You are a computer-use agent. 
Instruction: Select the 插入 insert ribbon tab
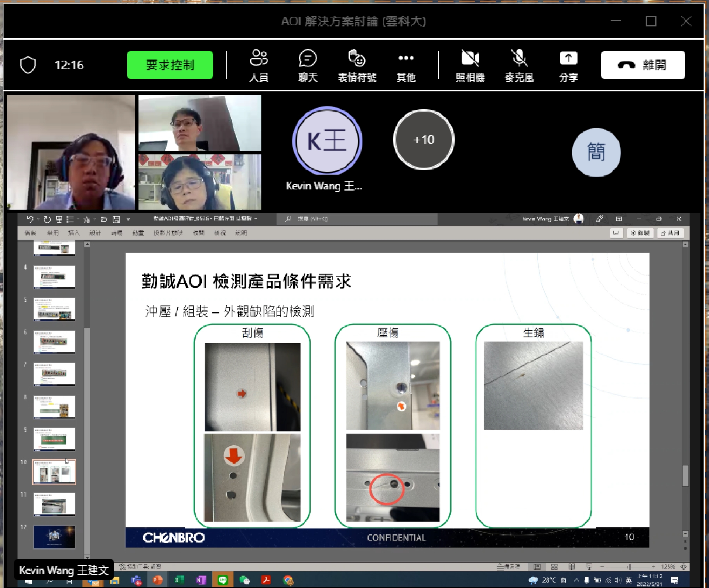coord(74,233)
